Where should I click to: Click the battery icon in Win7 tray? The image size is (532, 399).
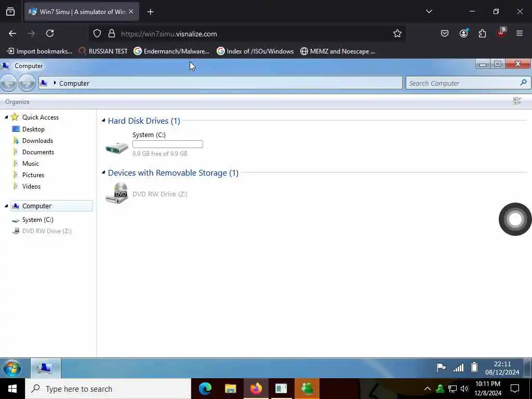tap(474, 367)
